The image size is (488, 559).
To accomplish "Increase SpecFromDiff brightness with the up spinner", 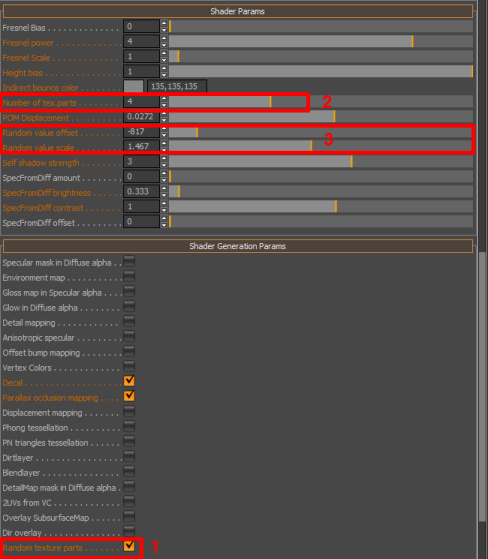I will coord(164,188).
